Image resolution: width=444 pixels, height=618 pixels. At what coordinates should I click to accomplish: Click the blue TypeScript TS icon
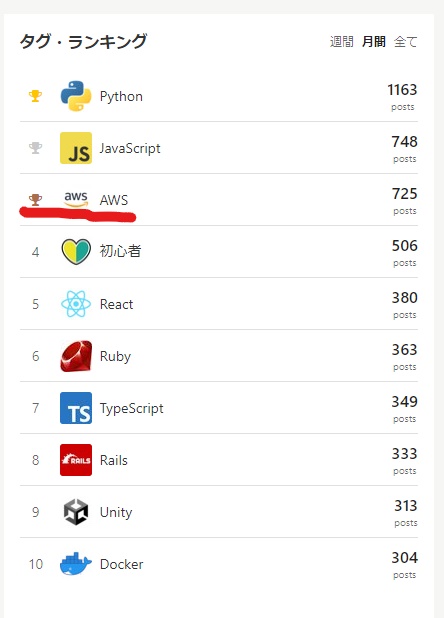click(x=76, y=408)
